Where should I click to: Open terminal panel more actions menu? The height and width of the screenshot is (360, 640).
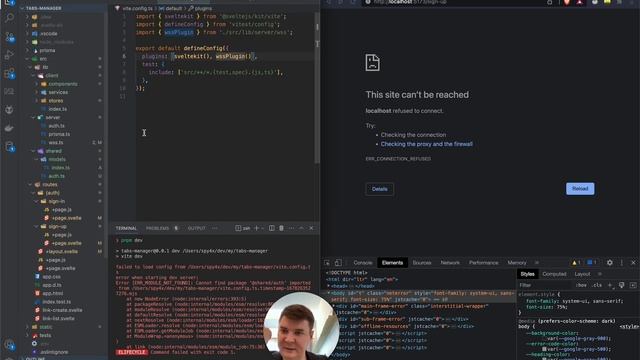click(291, 228)
